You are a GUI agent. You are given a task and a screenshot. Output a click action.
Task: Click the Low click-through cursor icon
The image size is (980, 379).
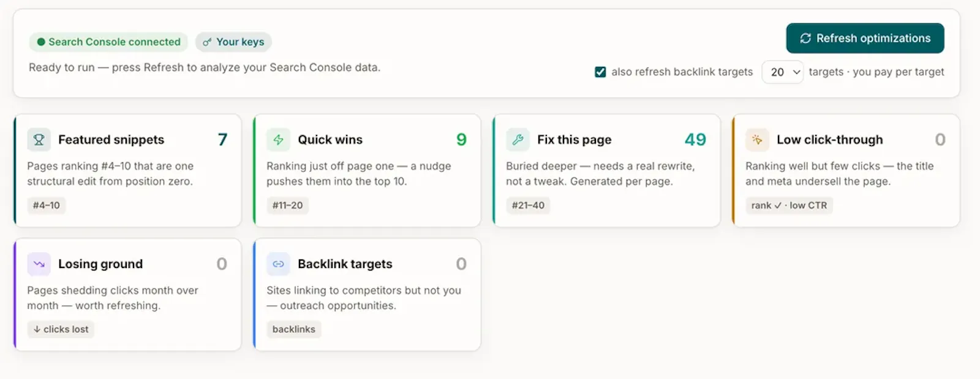coord(757,140)
